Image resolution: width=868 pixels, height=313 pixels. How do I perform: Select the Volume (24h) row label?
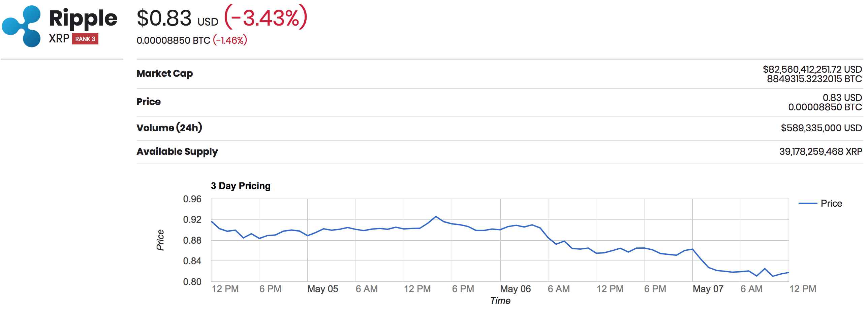[169, 128]
